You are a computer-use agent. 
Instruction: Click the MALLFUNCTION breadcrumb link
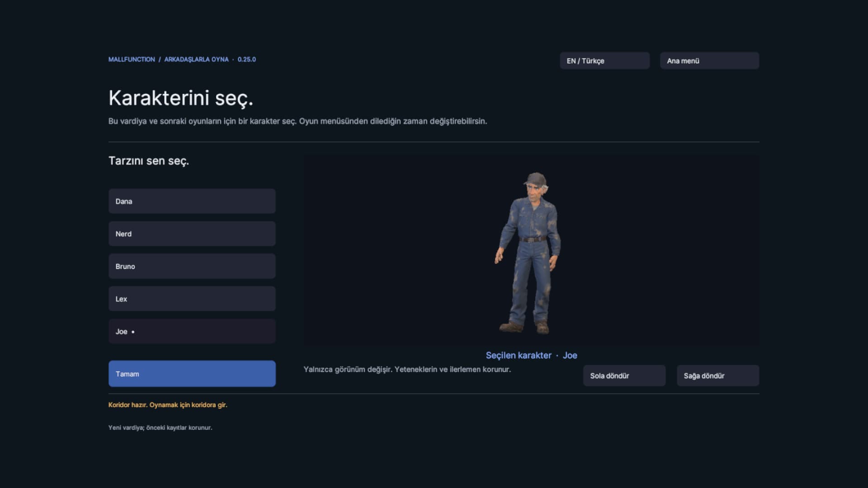click(x=132, y=59)
